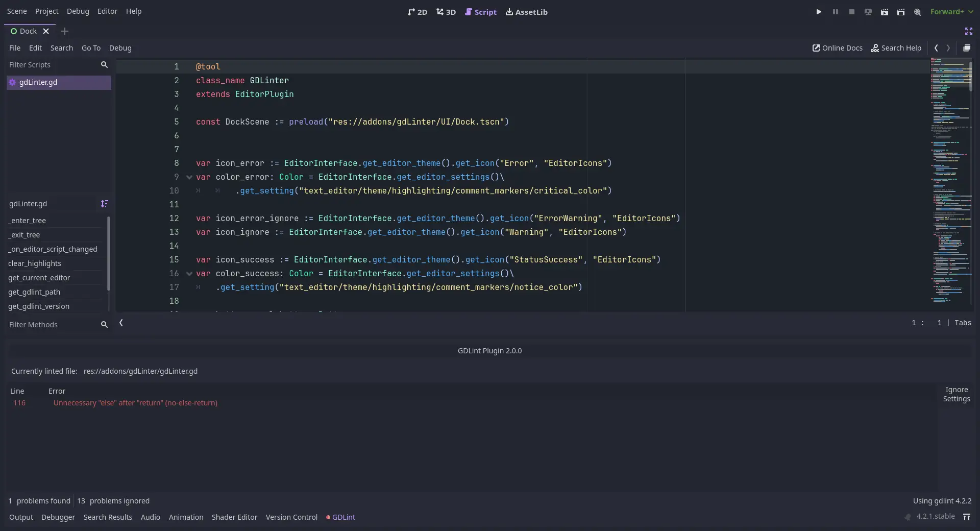Open the Project menu
Screen dimensions: 980x531
(x=46, y=11)
